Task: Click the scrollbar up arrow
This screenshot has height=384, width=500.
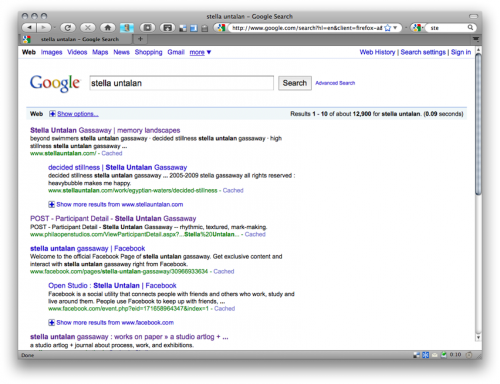Action: click(478, 50)
